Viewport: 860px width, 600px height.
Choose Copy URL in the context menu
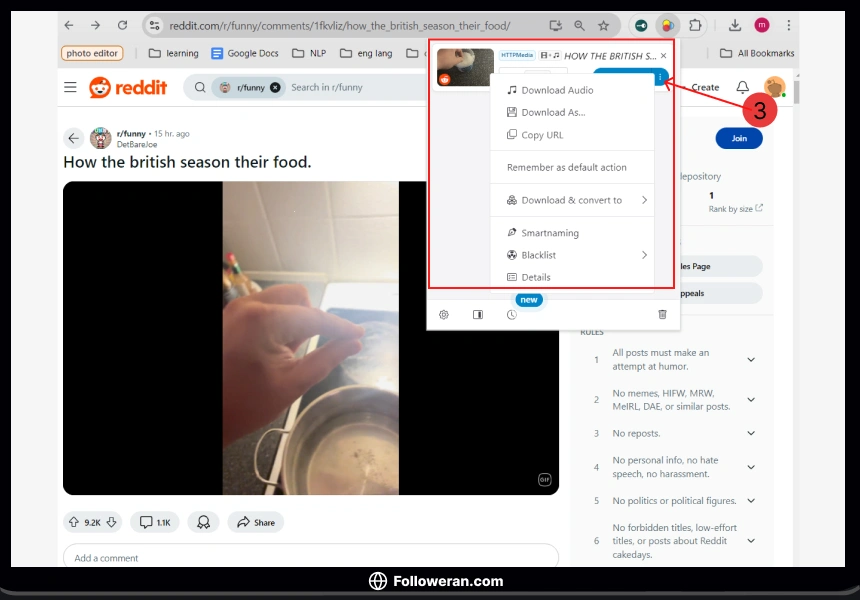click(542, 135)
